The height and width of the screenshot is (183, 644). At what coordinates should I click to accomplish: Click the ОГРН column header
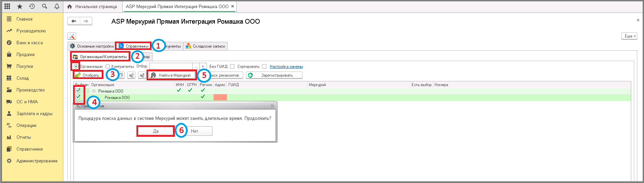pyautogui.click(x=192, y=85)
